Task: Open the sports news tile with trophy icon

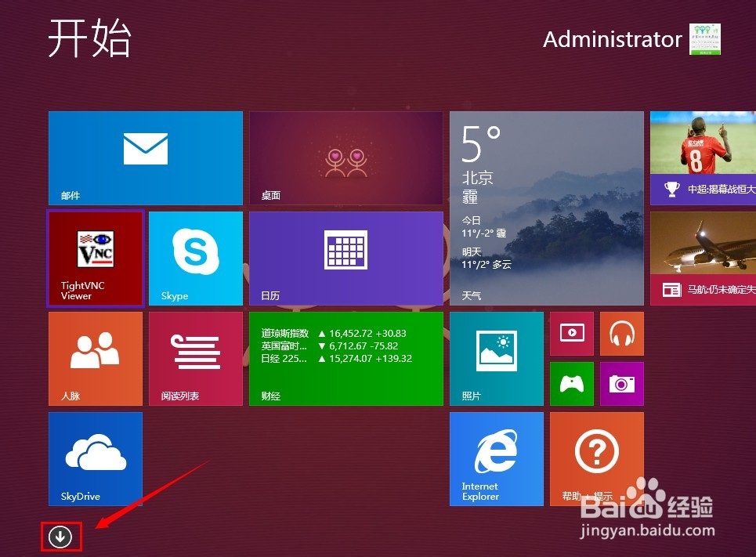Action: (x=703, y=158)
